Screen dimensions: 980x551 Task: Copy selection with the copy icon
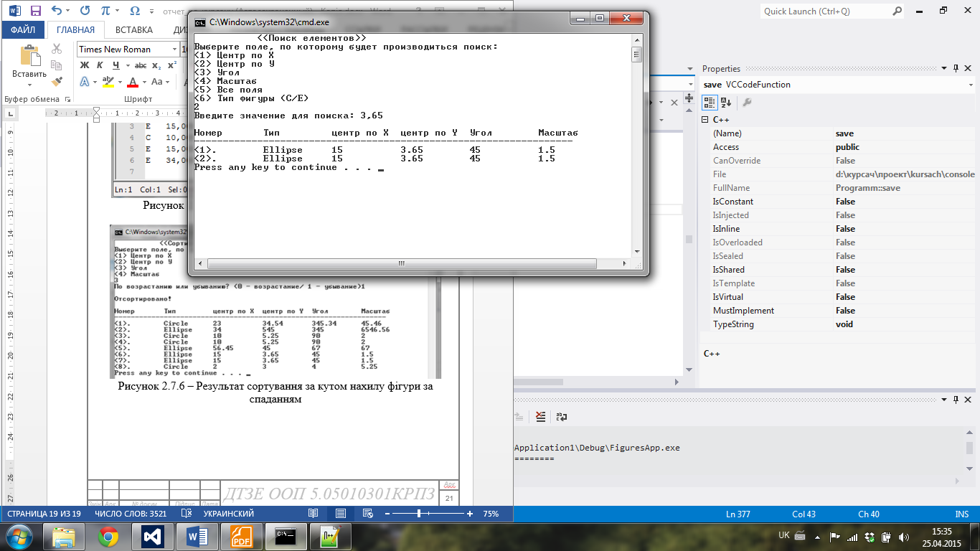[57, 65]
